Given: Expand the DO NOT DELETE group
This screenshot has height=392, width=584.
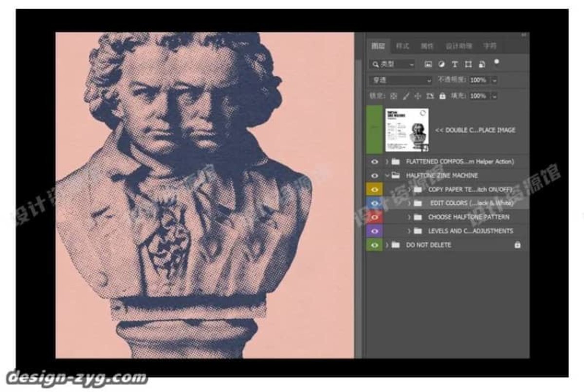Looking at the screenshot, I should [387, 245].
